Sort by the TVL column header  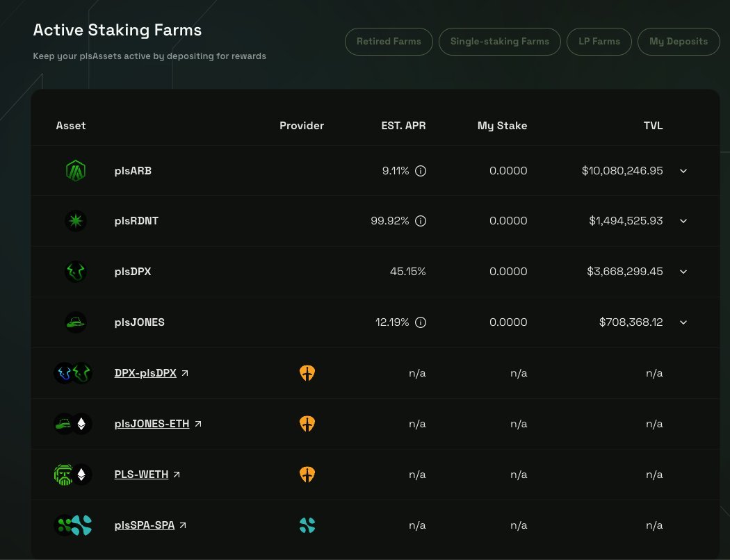click(654, 126)
